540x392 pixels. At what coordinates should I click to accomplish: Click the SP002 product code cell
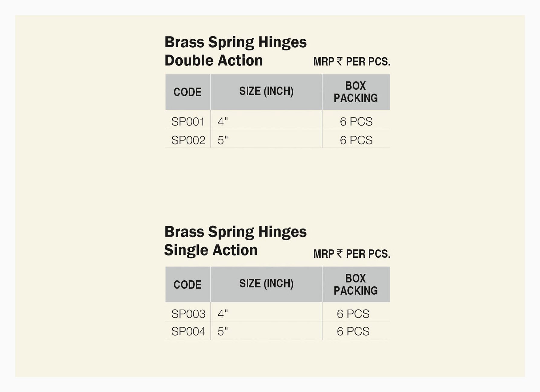coord(188,140)
